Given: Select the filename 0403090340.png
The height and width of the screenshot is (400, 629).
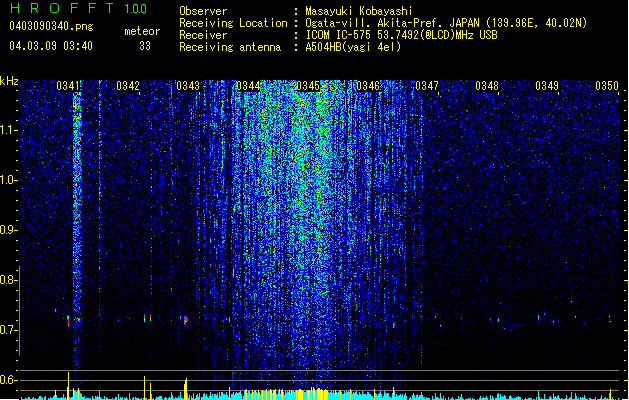Looking at the screenshot, I should (51, 26).
